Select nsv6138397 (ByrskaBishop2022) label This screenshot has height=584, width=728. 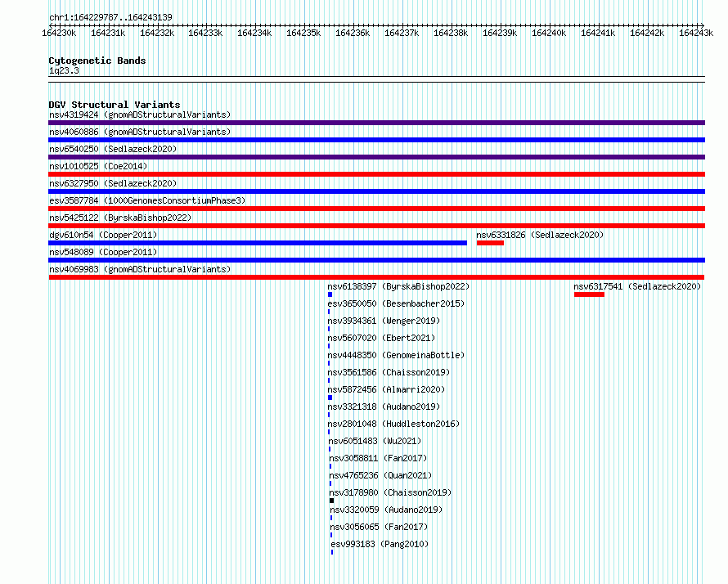[398, 286]
